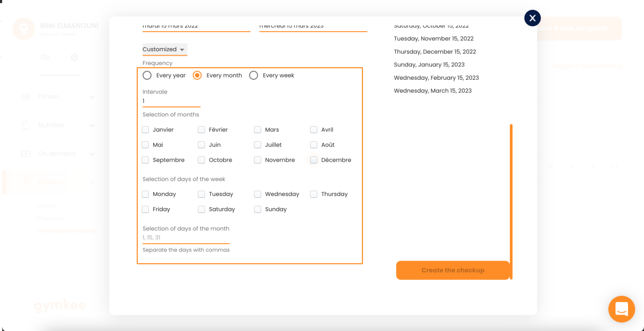
Task: Select the Every year radio button
Action: 147,75
